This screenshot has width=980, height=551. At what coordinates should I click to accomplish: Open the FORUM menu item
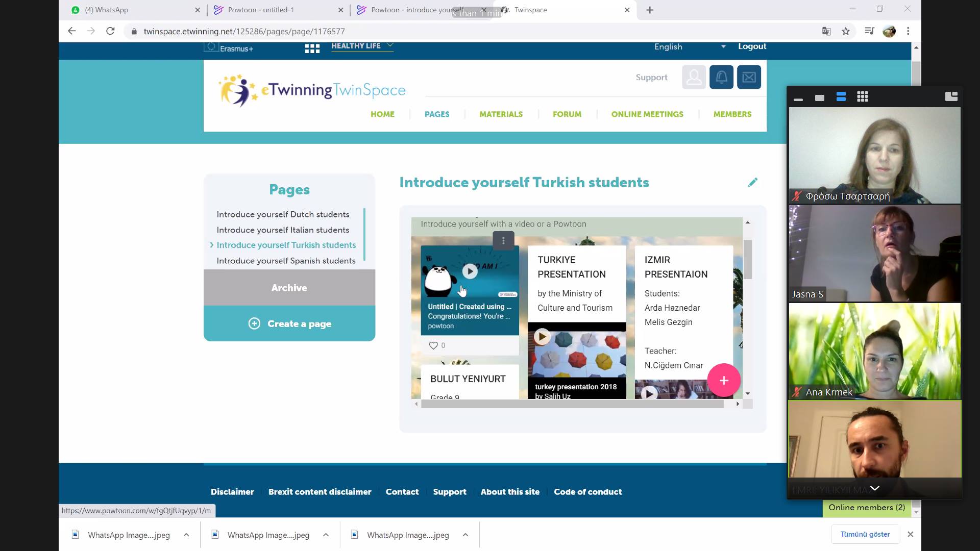pyautogui.click(x=567, y=114)
